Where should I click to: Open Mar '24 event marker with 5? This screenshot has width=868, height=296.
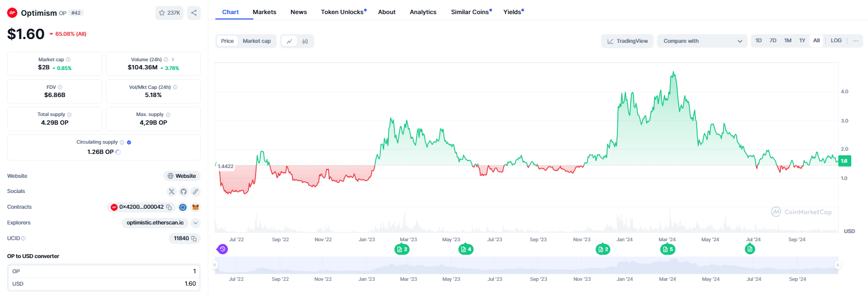click(667, 249)
